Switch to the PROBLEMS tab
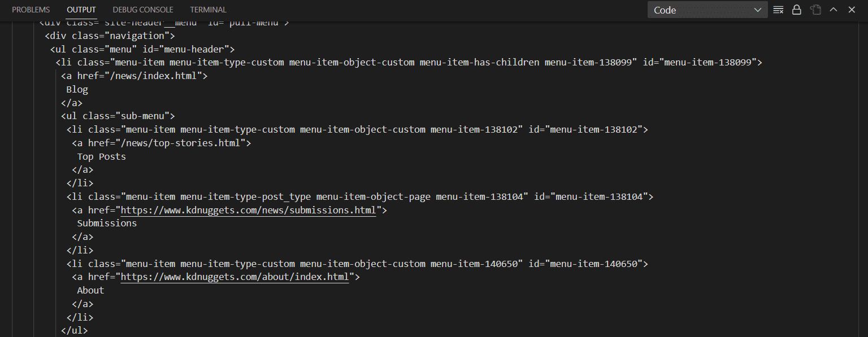 tap(31, 10)
